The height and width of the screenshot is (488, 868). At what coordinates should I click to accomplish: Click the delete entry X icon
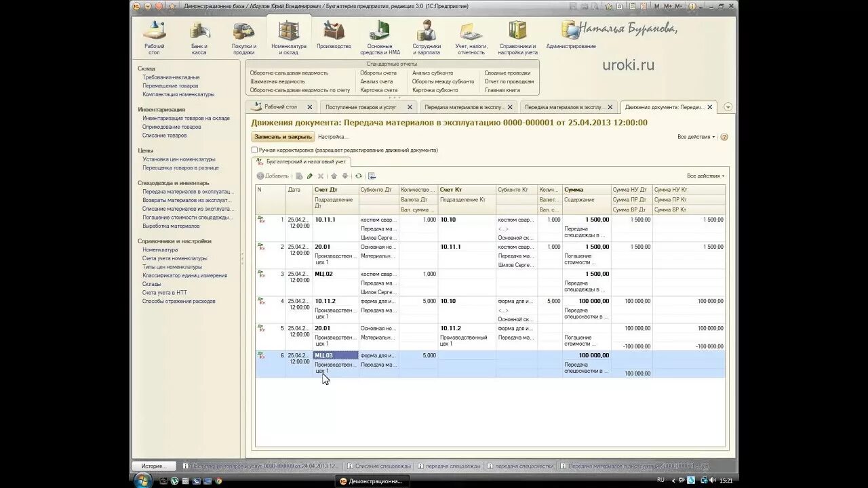coord(321,176)
